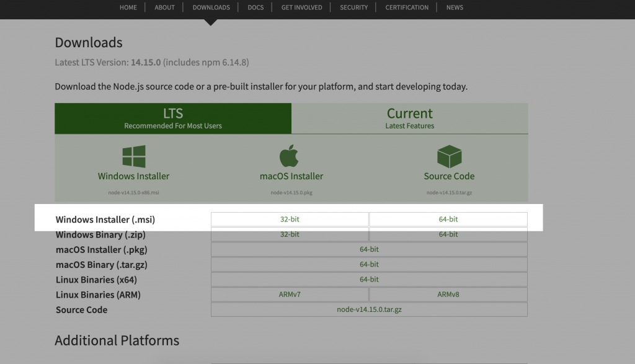The height and width of the screenshot is (364, 635).
Task: Click the Windows Installer heading link
Action: click(x=134, y=176)
